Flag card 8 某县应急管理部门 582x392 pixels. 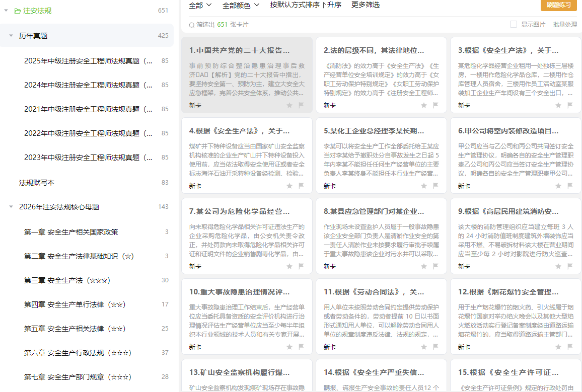click(x=435, y=266)
